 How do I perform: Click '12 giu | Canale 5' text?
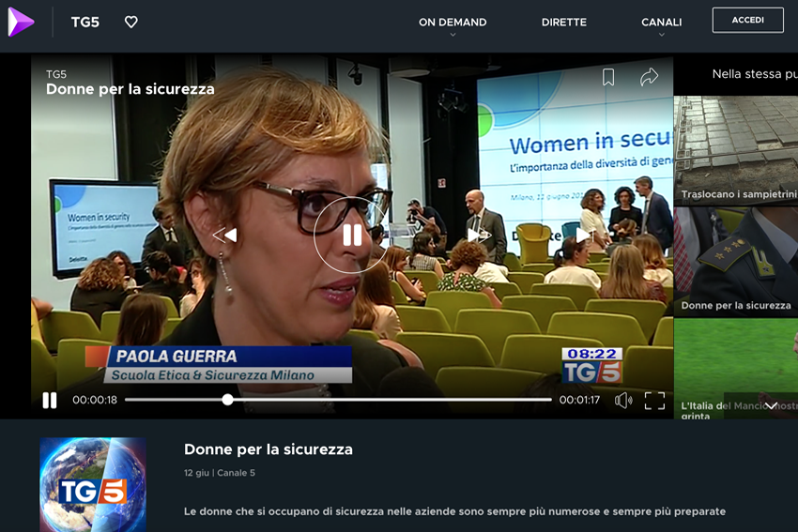[x=220, y=473]
